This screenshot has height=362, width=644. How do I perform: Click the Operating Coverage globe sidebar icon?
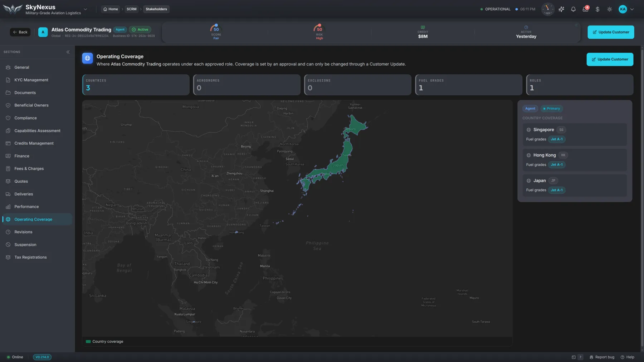click(x=8, y=219)
